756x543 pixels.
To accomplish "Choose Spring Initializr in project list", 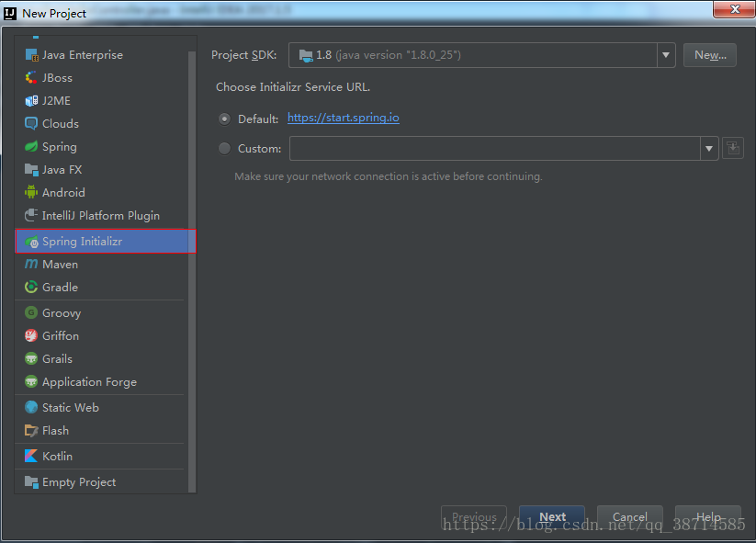I will coord(106,241).
